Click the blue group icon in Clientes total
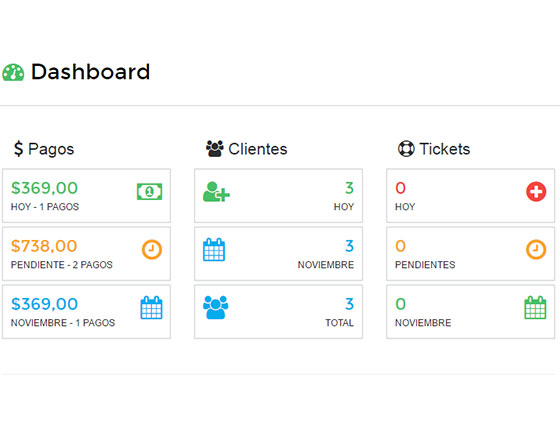This screenshot has height=435, width=560. (215, 307)
